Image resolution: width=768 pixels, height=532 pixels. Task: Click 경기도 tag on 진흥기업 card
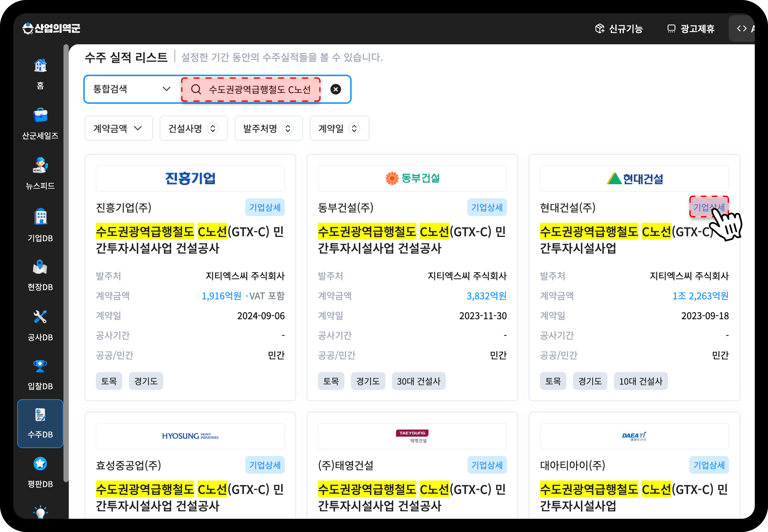point(146,381)
